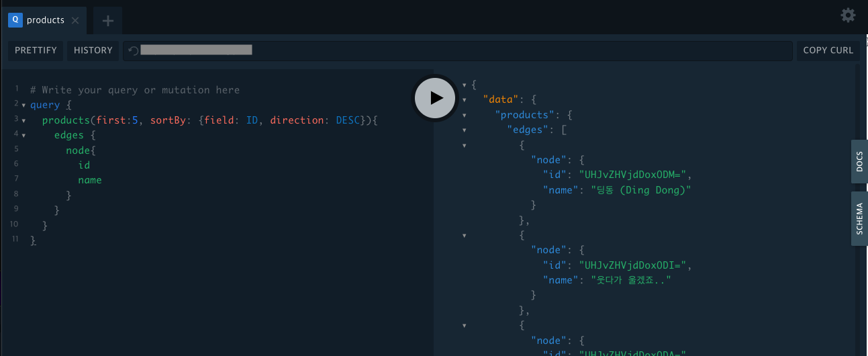Collapse the products field on line 3
Viewport: 868px width, 356px height.
[x=23, y=120]
